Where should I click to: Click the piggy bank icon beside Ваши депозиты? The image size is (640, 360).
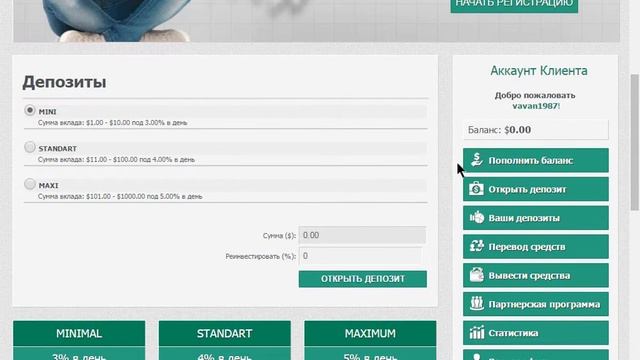476,218
